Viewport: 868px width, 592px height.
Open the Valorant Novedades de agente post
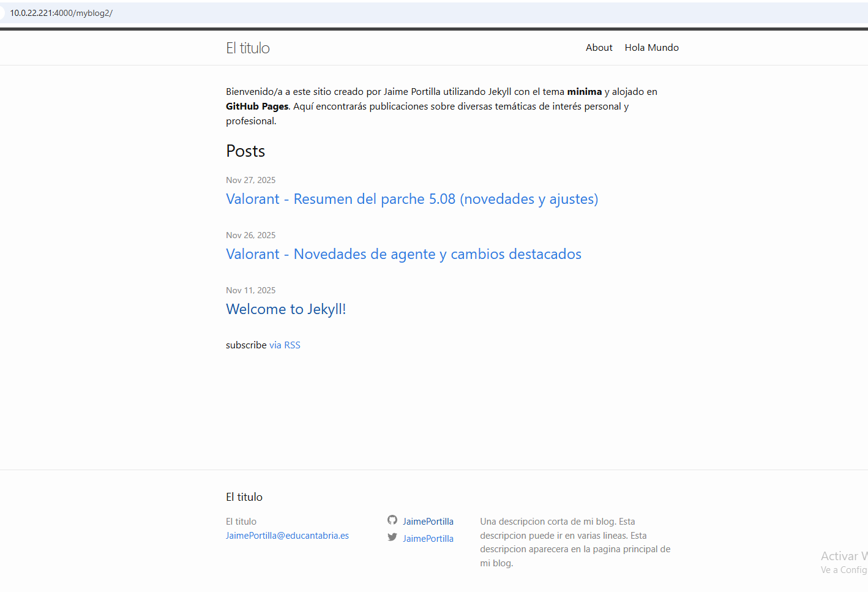[403, 255]
